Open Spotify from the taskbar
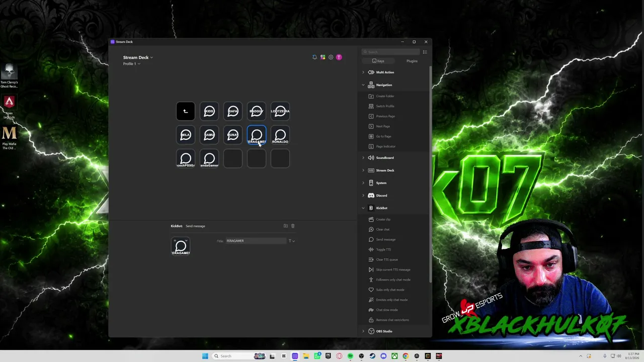Screen dimensions: 644x362 350,356
